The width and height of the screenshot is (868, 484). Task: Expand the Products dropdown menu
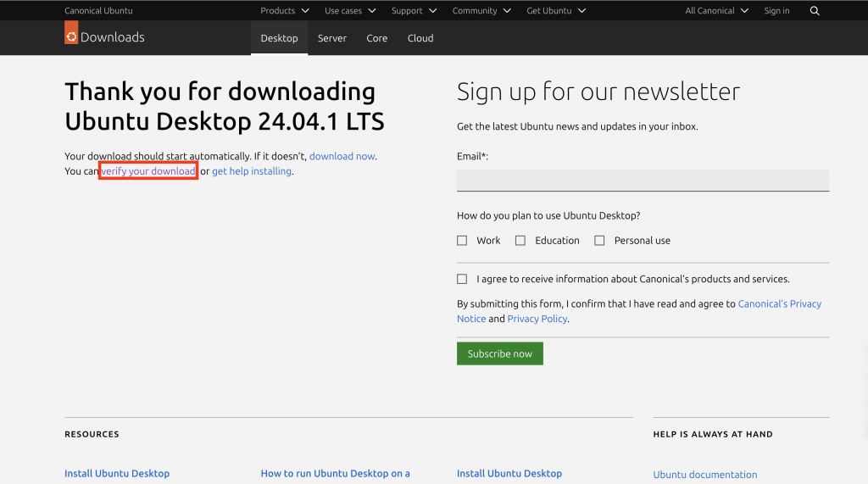point(285,10)
